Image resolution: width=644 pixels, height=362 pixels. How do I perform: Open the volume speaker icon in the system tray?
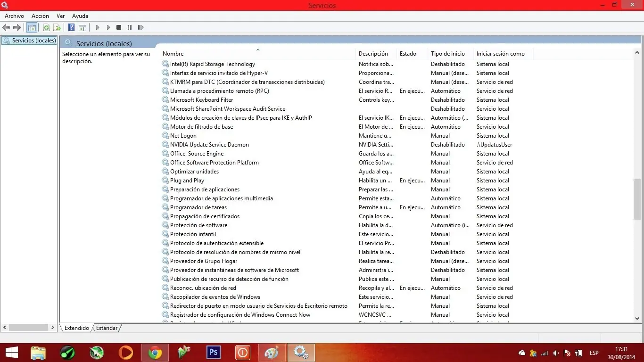[556, 353]
